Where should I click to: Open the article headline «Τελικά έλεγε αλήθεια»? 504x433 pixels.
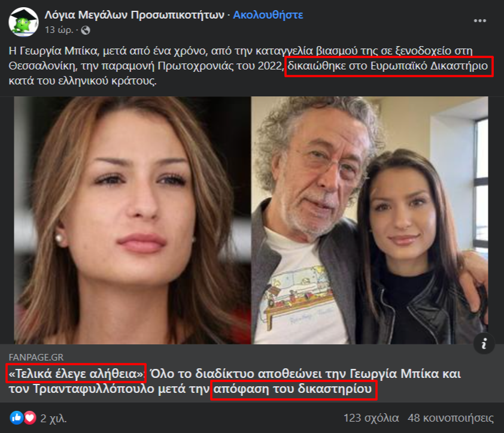pos(76,374)
